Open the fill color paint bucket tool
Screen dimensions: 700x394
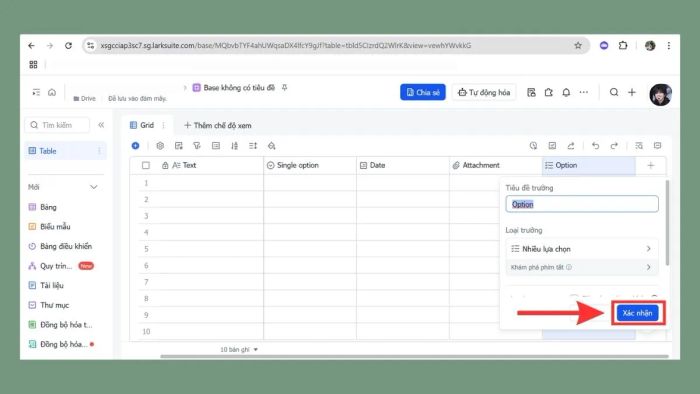click(x=271, y=145)
